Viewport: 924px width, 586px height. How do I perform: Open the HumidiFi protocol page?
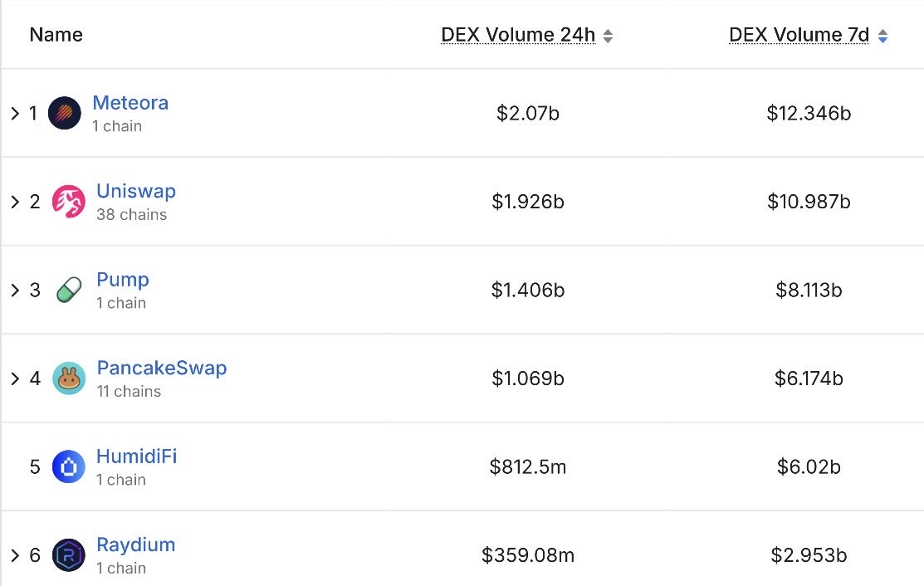[x=134, y=457]
